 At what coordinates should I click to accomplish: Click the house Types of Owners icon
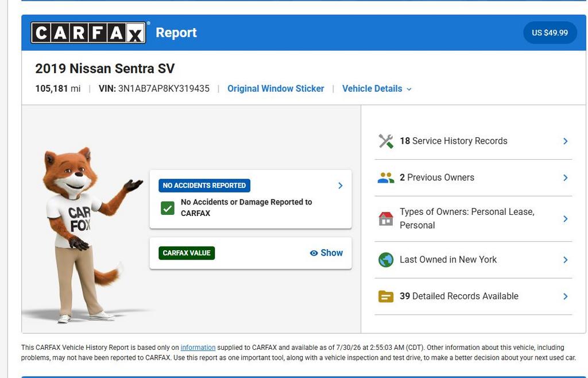pyautogui.click(x=385, y=219)
